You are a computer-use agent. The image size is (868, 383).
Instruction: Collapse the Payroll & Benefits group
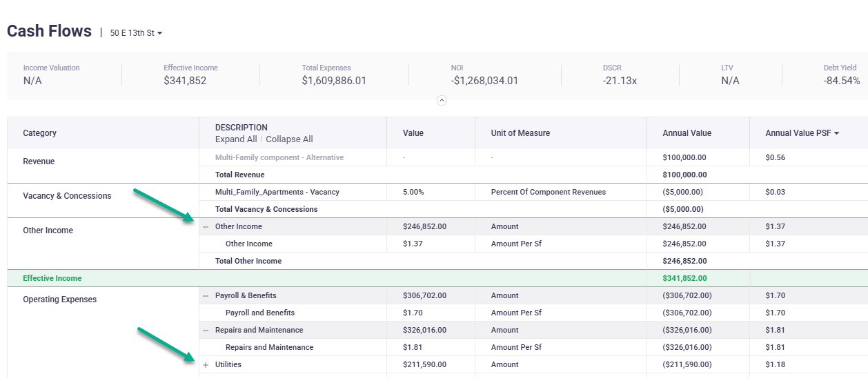206,296
